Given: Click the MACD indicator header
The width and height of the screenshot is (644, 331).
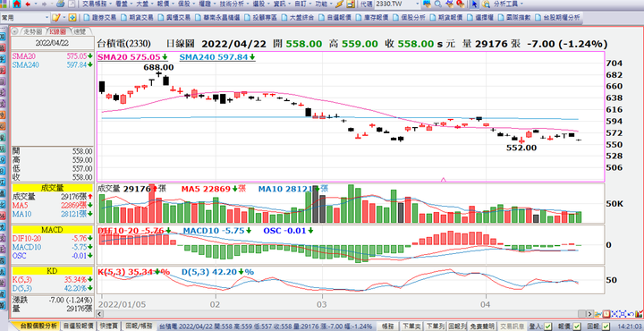Looking at the screenshot, I should point(52,230).
